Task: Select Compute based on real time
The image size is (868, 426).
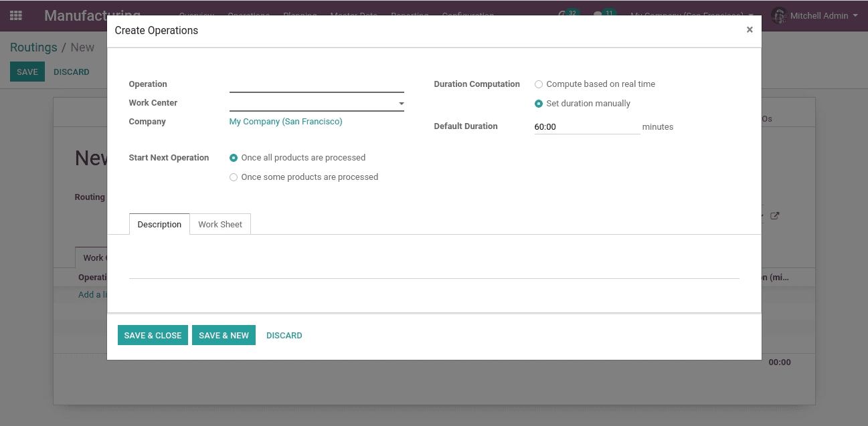Action: [x=539, y=84]
